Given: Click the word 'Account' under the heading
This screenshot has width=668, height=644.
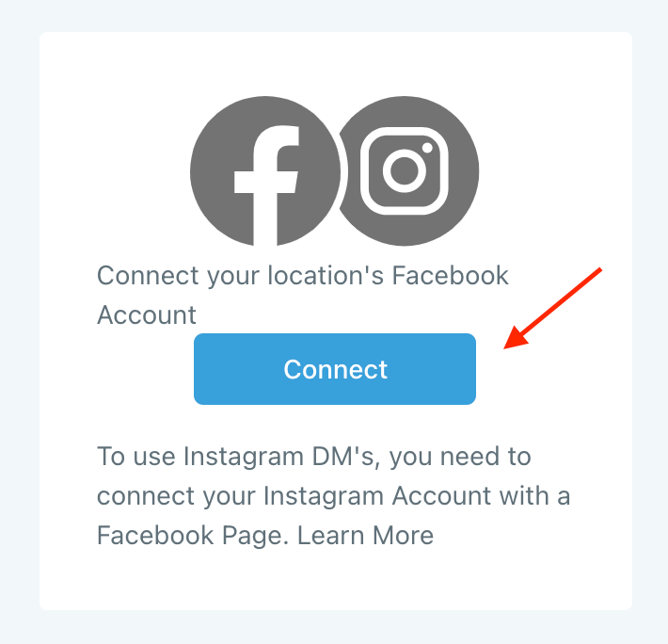Looking at the screenshot, I should 147,315.
